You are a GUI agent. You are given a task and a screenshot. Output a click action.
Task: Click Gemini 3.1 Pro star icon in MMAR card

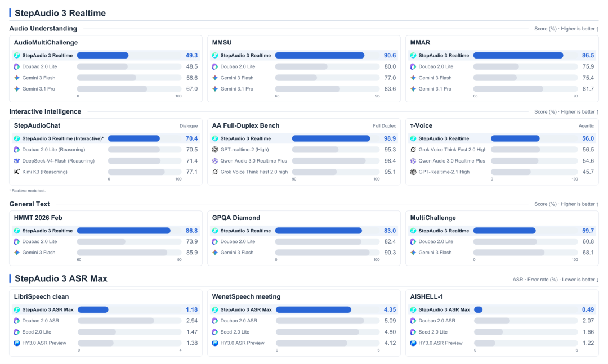[413, 89]
